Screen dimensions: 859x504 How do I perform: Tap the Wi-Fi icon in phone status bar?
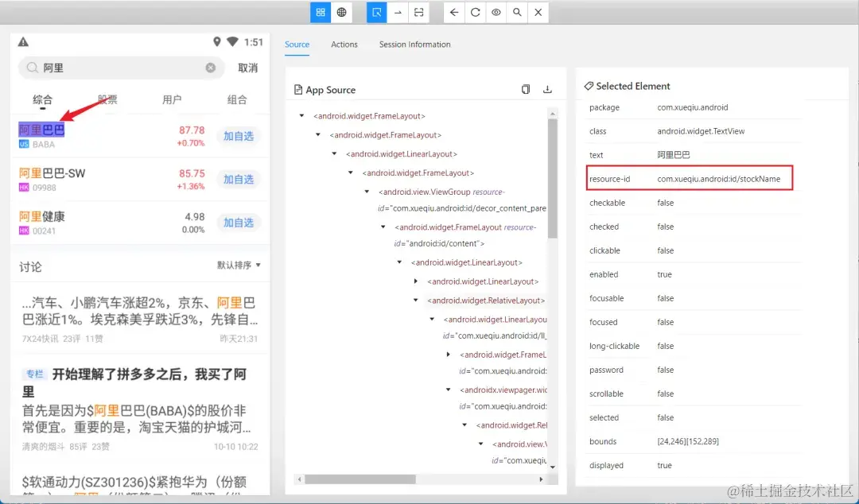232,41
